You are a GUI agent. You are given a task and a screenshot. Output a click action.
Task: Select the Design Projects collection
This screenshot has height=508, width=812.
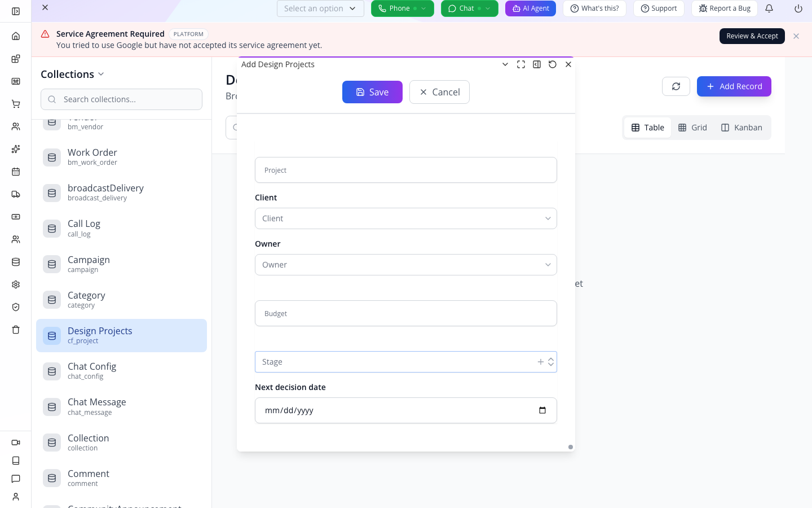click(121, 335)
